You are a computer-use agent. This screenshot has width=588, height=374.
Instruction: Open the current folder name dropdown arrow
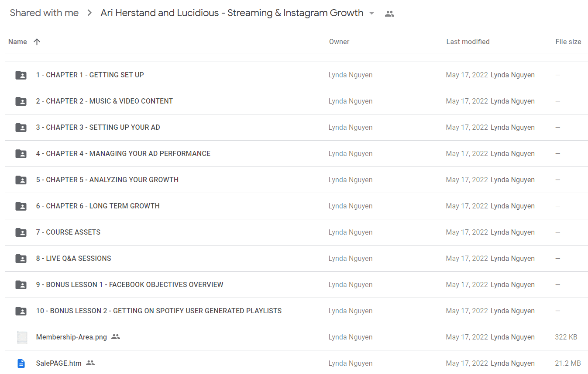click(x=371, y=14)
